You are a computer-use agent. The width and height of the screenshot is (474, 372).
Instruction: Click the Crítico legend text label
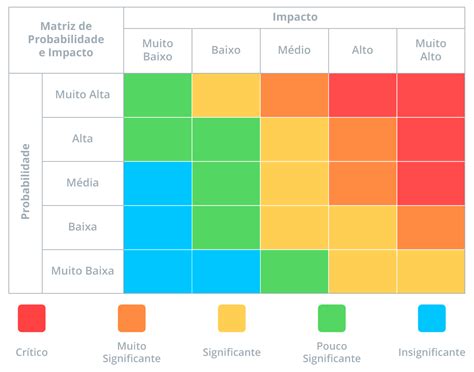click(32, 352)
